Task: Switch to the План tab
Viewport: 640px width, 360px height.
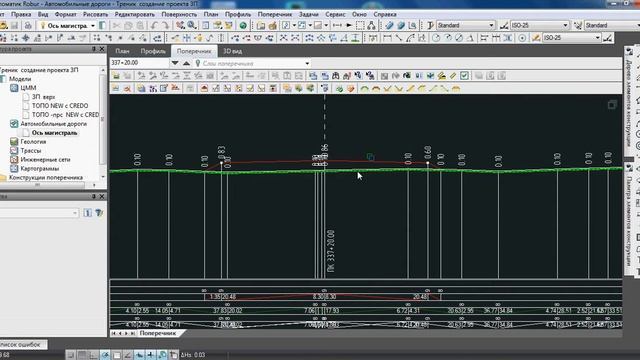Action: tap(122, 51)
